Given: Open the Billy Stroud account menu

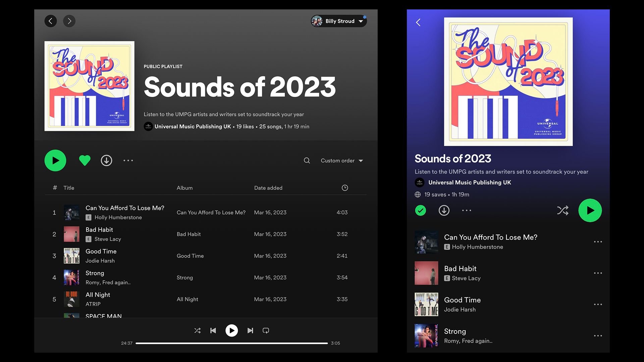Looking at the screenshot, I should pyautogui.click(x=339, y=21).
